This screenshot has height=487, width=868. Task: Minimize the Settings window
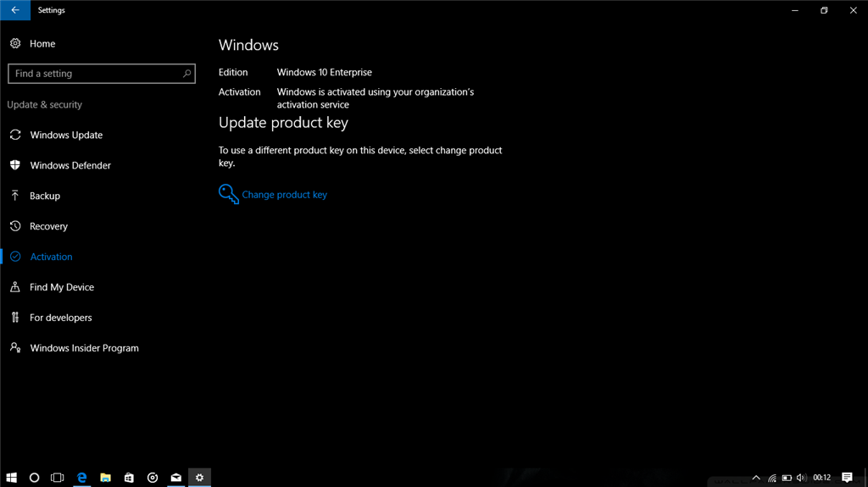tap(795, 10)
